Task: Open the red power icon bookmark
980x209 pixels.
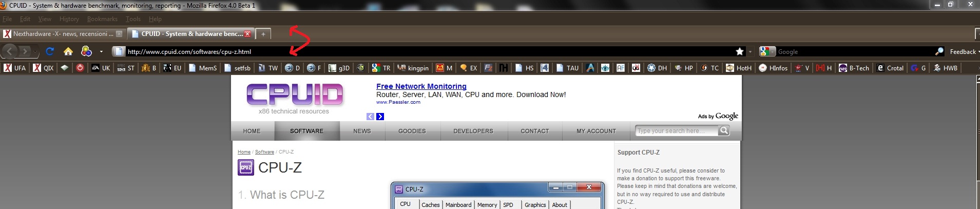Action: click(80, 67)
